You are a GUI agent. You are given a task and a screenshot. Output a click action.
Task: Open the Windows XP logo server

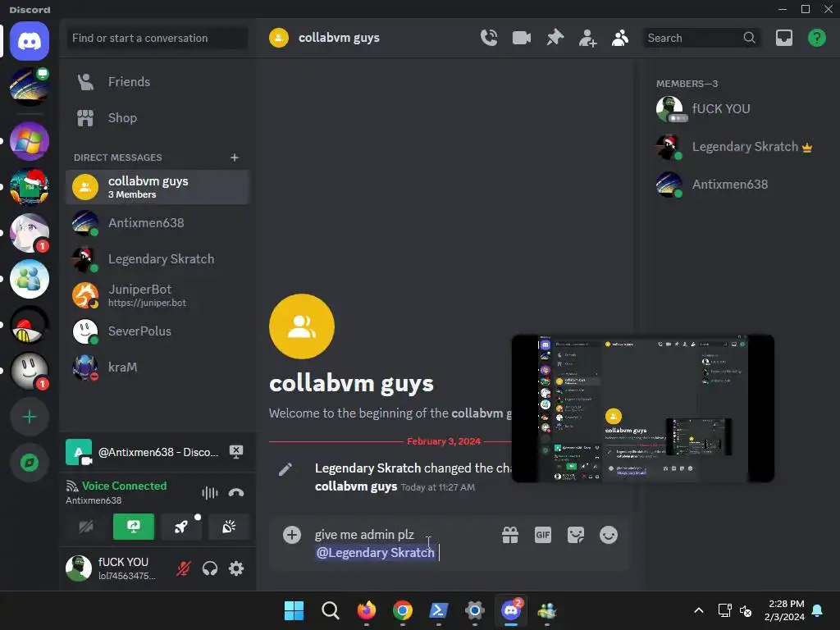click(x=30, y=141)
